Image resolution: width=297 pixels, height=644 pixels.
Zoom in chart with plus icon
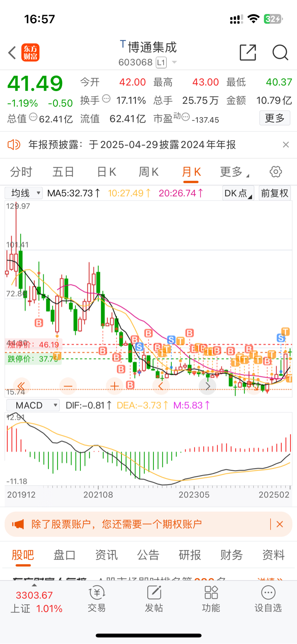pos(114,386)
